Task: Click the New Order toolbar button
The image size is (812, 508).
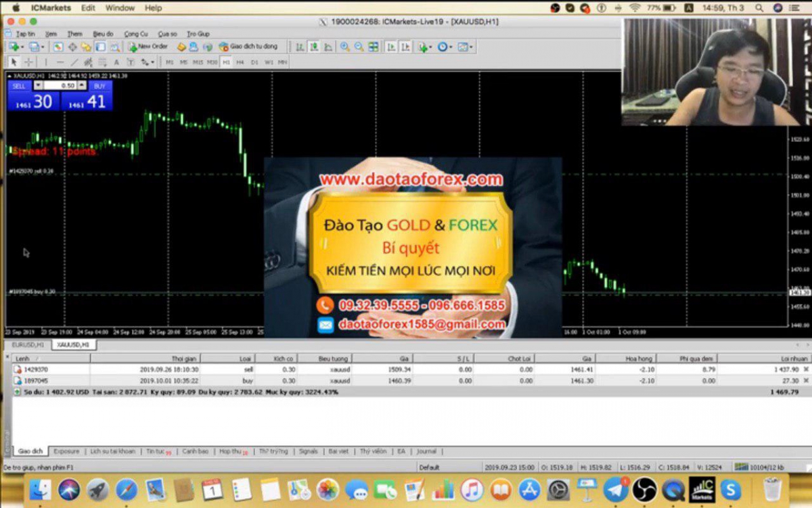Action: [x=148, y=47]
